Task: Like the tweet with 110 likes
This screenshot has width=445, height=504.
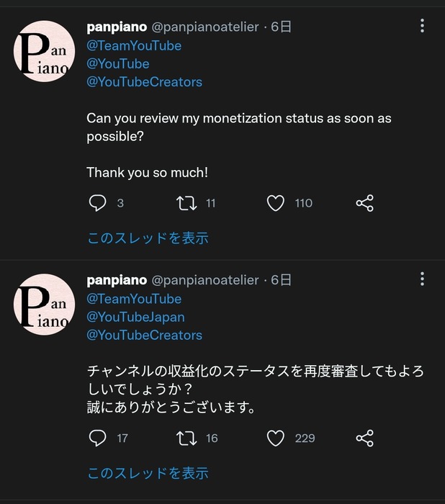Action: pos(276,203)
